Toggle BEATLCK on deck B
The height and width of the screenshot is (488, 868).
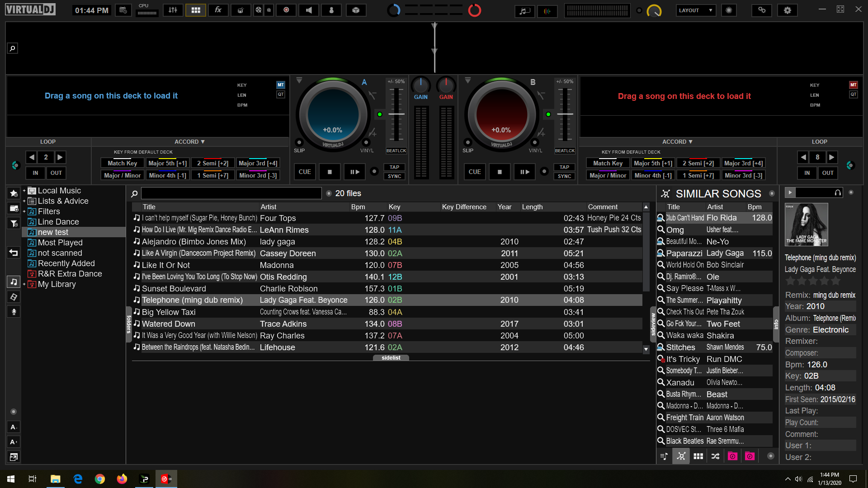[565, 151]
